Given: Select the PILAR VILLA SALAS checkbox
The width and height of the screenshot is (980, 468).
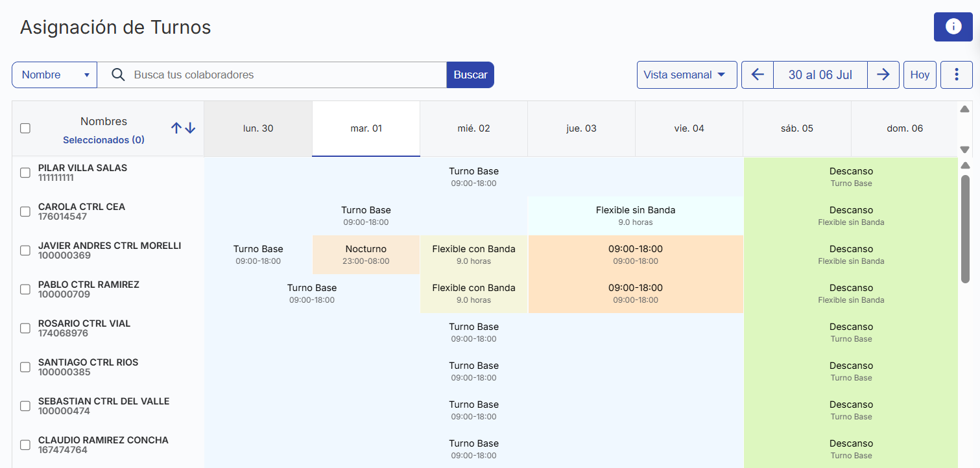Looking at the screenshot, I should click(25, 172).
